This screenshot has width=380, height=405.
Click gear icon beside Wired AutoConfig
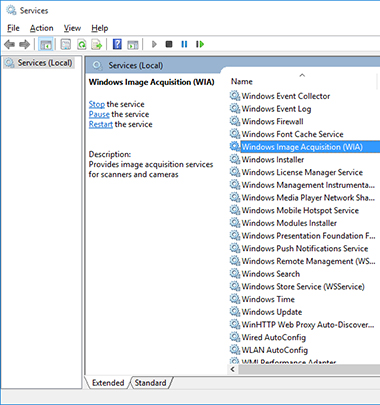coord(235,337)
